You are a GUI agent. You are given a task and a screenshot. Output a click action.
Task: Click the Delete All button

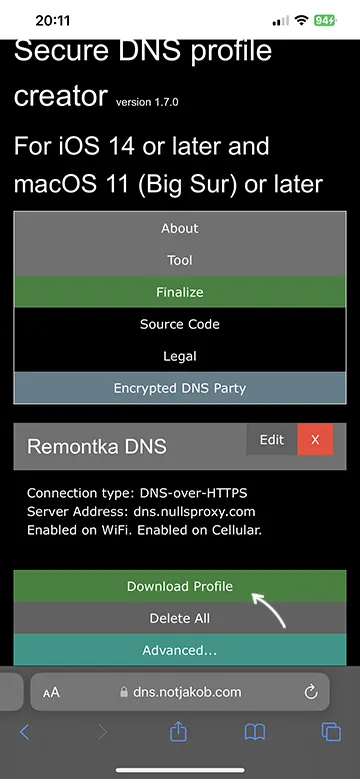(180, 618)
